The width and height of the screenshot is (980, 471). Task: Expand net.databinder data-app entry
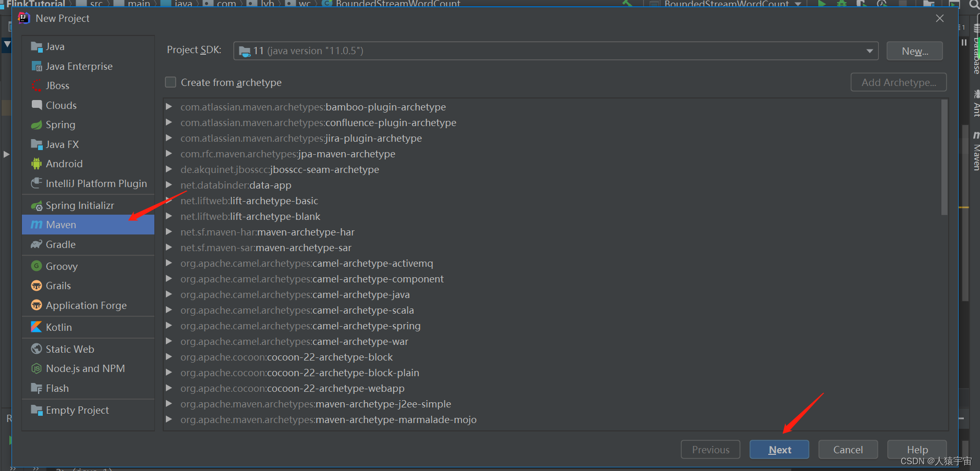(169, 184)
